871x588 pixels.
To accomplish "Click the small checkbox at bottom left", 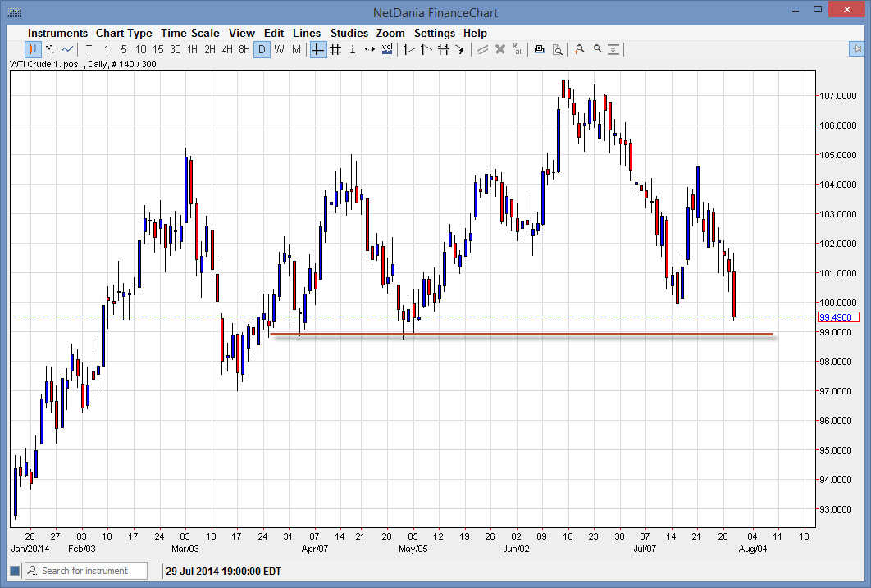I will [x=13, y=570].
